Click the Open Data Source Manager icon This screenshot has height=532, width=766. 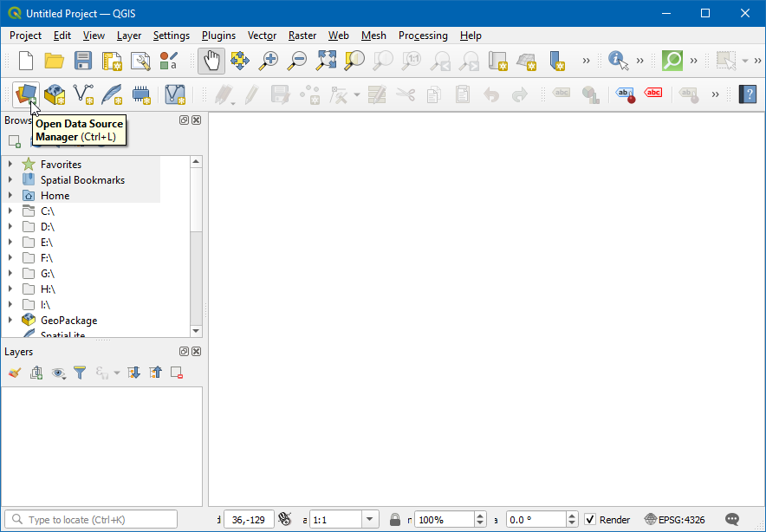tap(25, 94)
